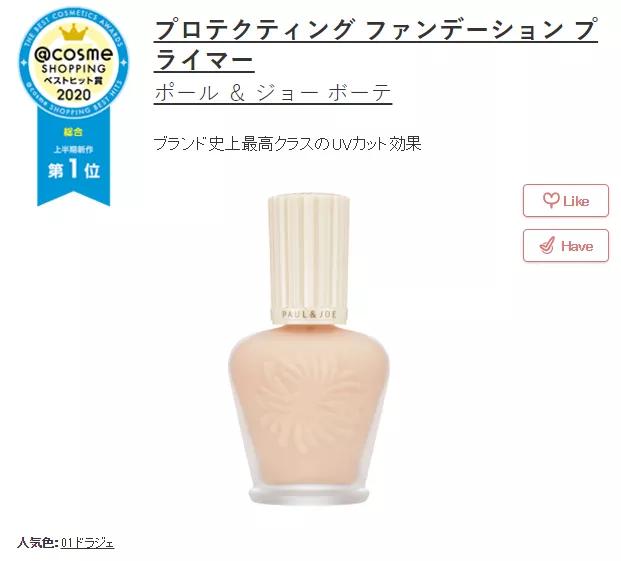Click the peach primer bottle body
The image size is (621, 561).
[309, 412]
